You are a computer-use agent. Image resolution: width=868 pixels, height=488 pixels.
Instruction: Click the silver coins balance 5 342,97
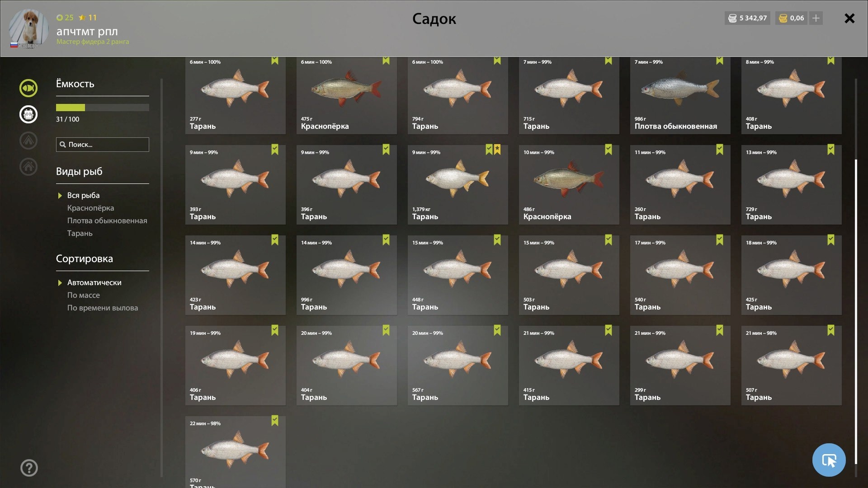(x=747, y=18)
